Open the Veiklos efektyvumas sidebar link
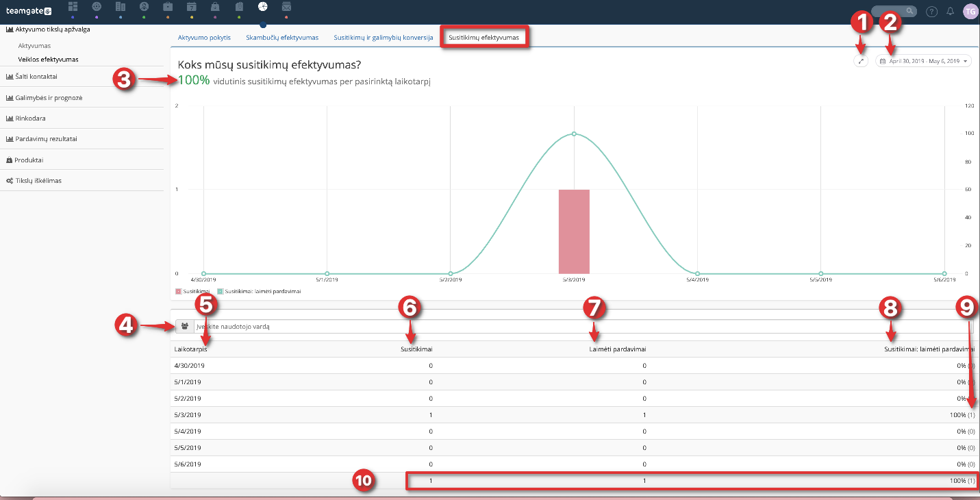980x500 pixels. 49,60
